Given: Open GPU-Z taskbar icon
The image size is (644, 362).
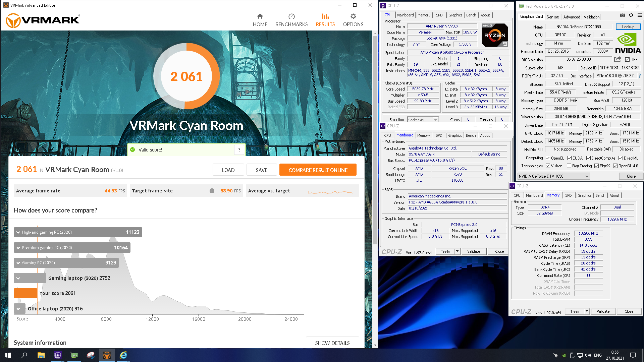Looking at the screenshot, I should coord(74,355).
